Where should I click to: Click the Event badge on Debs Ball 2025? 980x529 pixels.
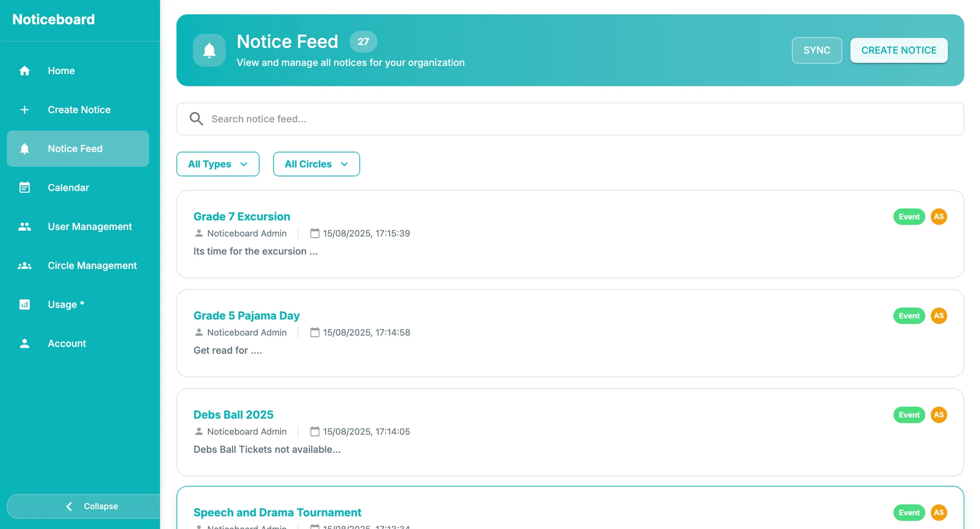point(909,415)
